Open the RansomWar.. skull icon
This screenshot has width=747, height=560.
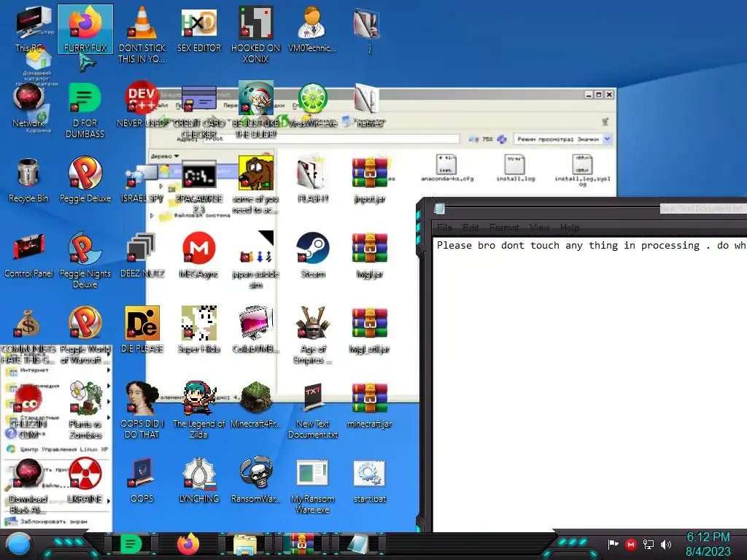256,480
